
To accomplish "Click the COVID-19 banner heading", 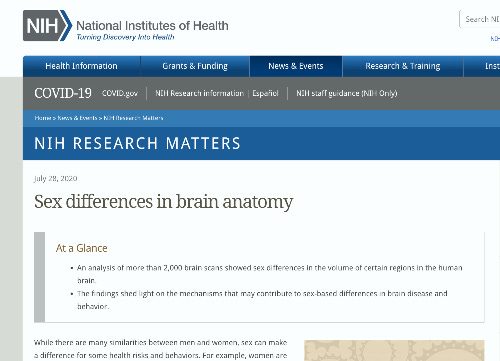I will pos(63,93).
